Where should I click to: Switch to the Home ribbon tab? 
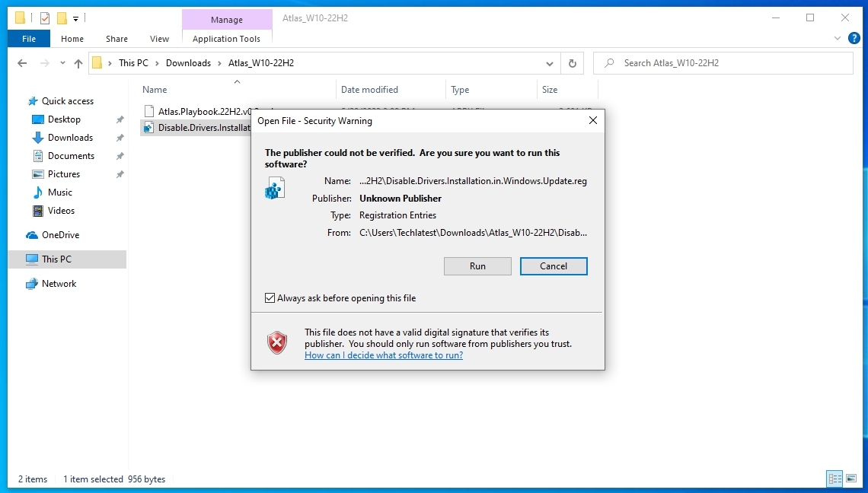[x=72, y=38]
